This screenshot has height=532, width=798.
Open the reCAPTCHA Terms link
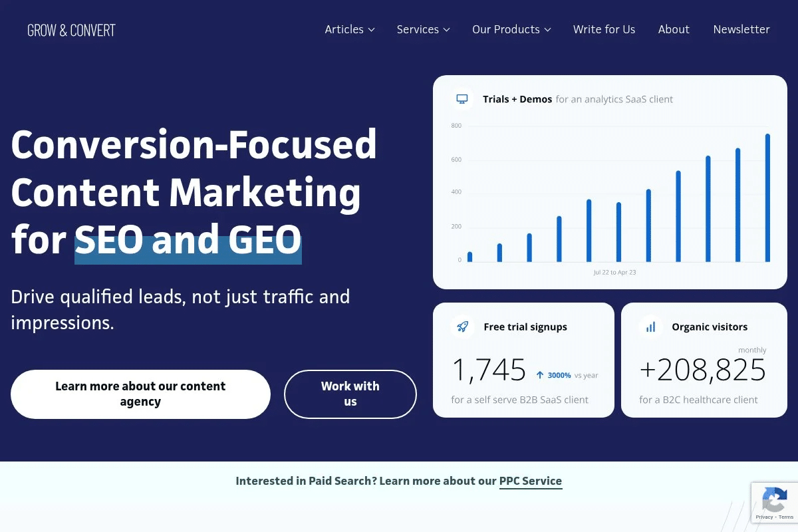[x=786, y=517]
